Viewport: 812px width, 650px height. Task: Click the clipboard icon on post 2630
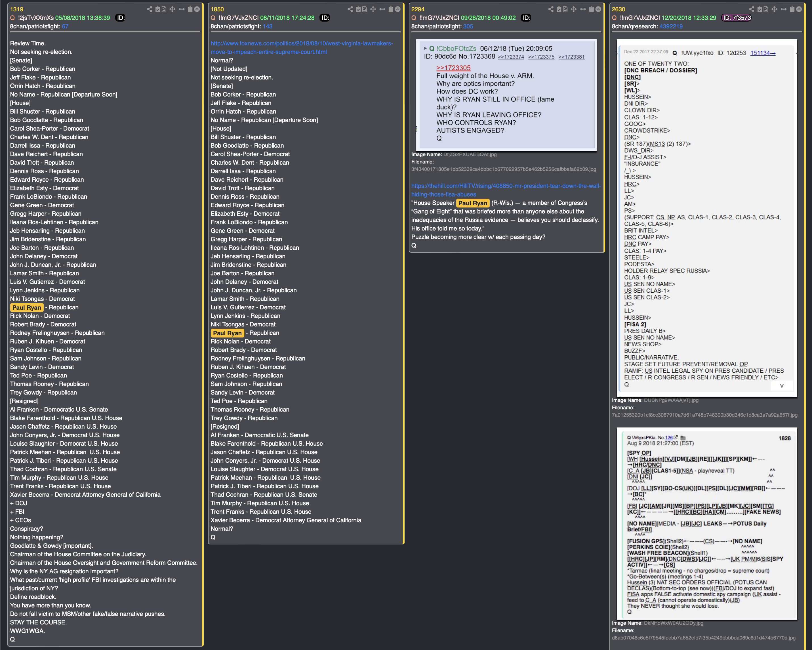coord(792,9)
